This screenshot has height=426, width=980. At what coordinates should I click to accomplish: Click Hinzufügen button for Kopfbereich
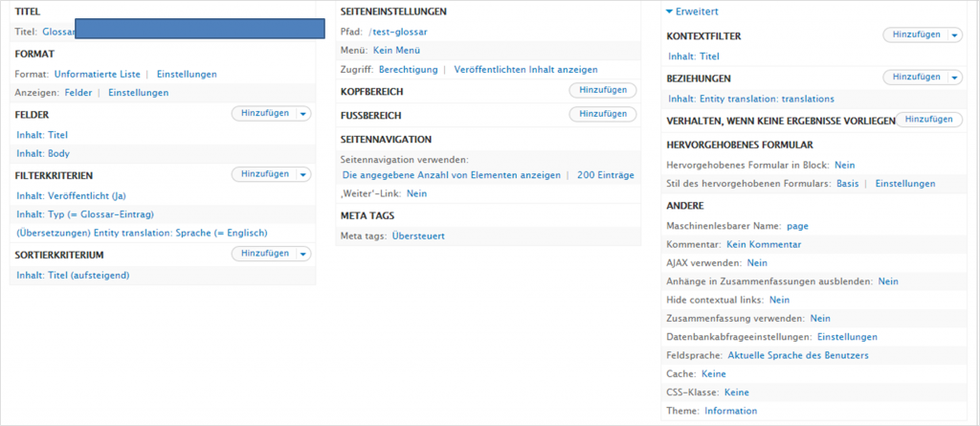603,90
